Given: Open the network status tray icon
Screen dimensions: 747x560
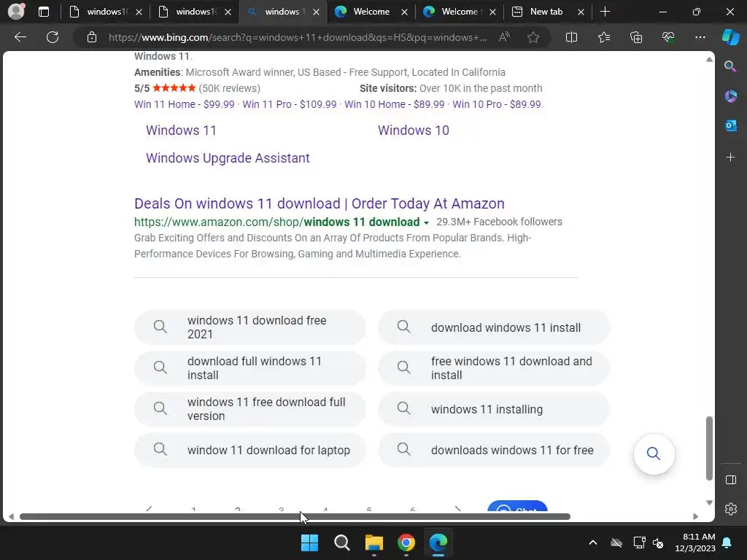Looking at the screenshot, I should pyautogui.click(x=639, y=542).
